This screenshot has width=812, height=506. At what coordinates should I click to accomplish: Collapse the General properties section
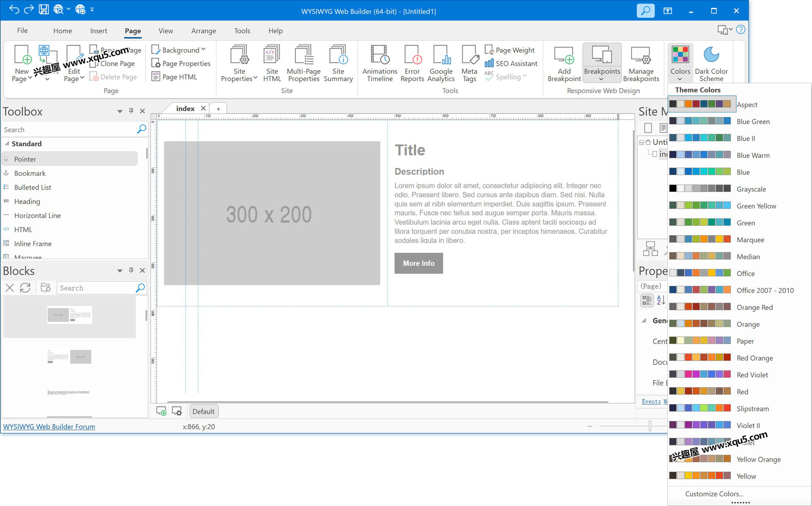pos(644,320)
